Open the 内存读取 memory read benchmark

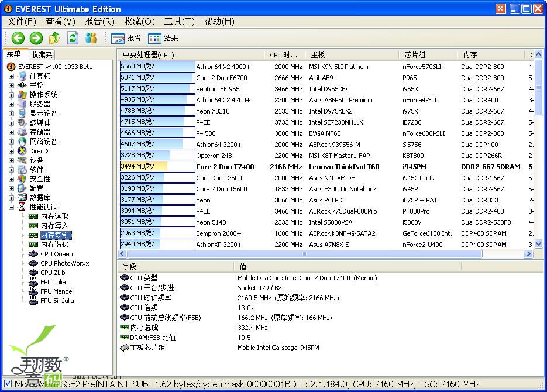pyautogui.click(x=55, y=216)
